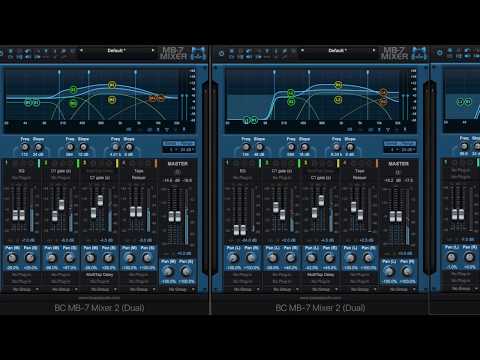Click band 1 left fader in left window
480x360 pixels.
[15, 215]
